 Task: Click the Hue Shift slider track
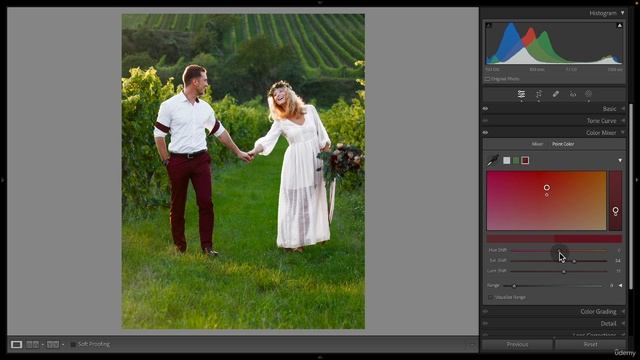point(559,250)
